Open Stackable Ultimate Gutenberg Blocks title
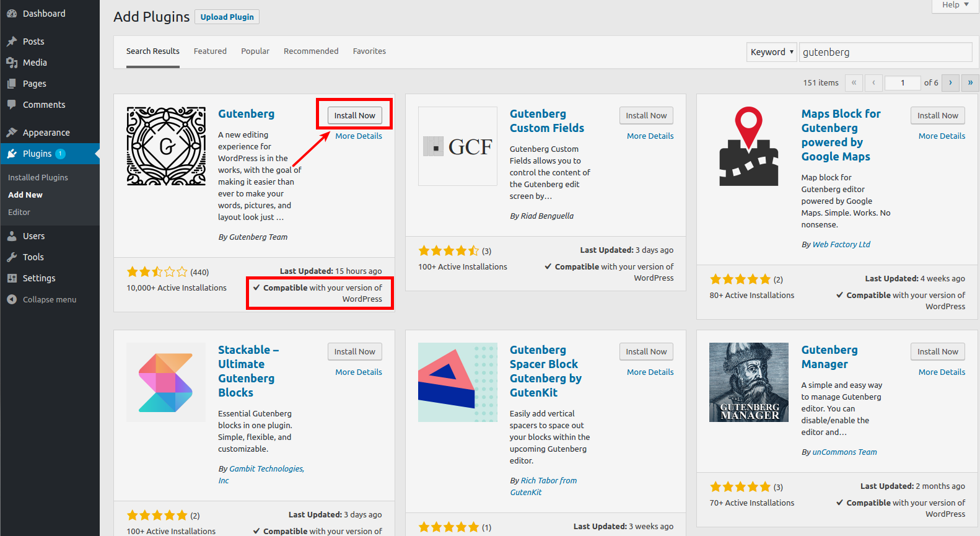This screenshot has height=536, width=980. coord(248,371)
